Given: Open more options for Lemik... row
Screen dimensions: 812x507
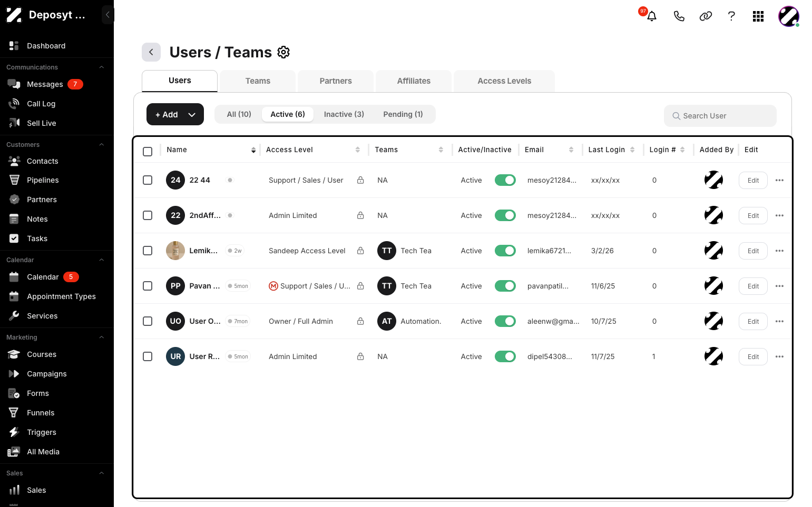Looking at the screenshot, I should click(x=779, y=251).
